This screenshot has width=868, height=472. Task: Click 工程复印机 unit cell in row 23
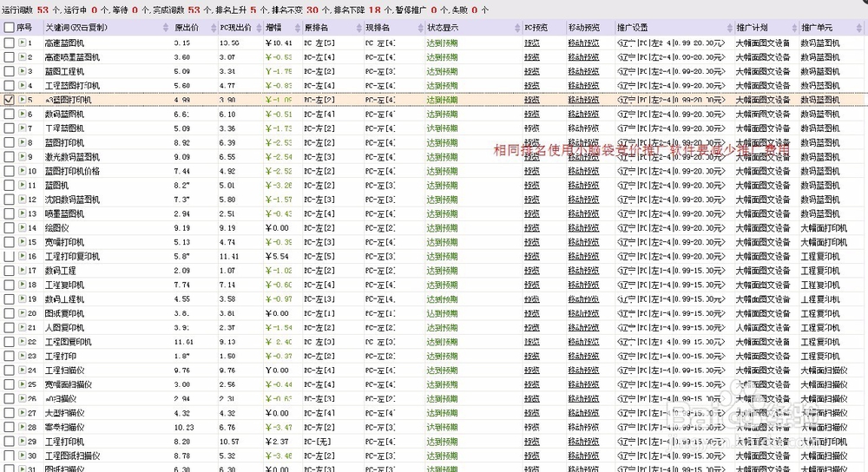point(820,357)
